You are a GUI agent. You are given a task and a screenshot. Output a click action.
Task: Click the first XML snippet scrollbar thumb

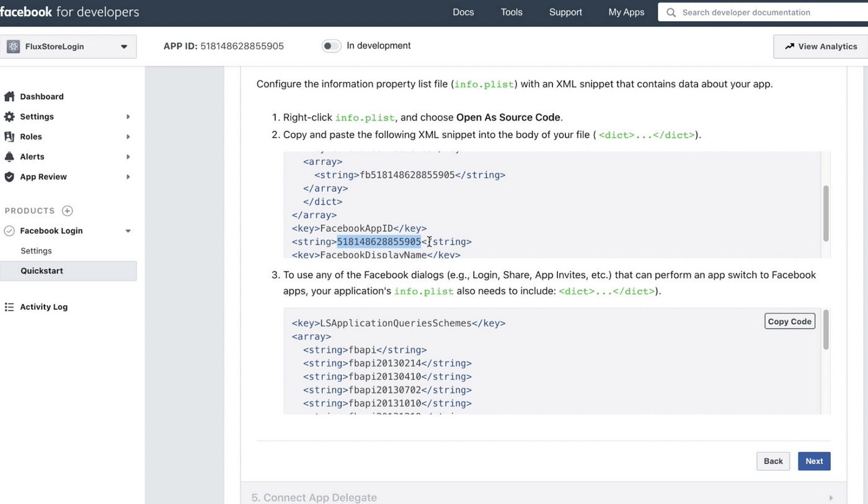[826, 213]
